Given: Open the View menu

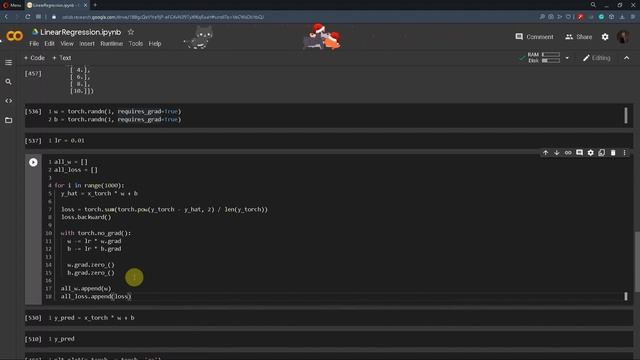Looking at the screenshot, I should tap(67, 44).
